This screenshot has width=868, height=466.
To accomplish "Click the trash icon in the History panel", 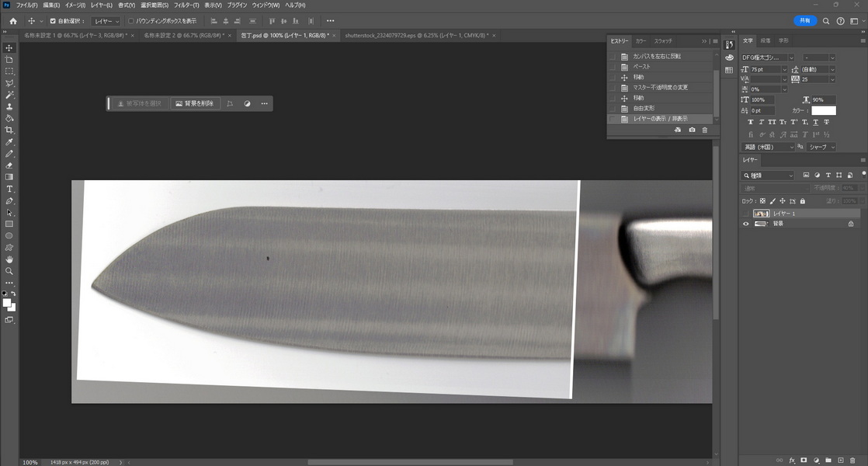I will [x=705, y=130].
